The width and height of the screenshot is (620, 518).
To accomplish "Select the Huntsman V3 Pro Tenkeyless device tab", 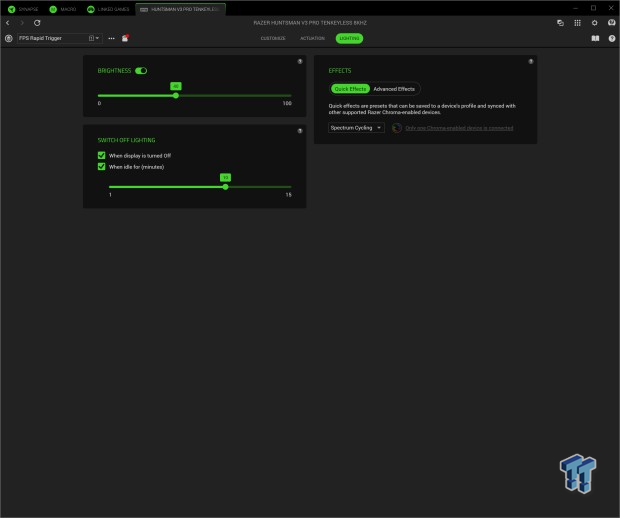I will (x=181, y=9).
